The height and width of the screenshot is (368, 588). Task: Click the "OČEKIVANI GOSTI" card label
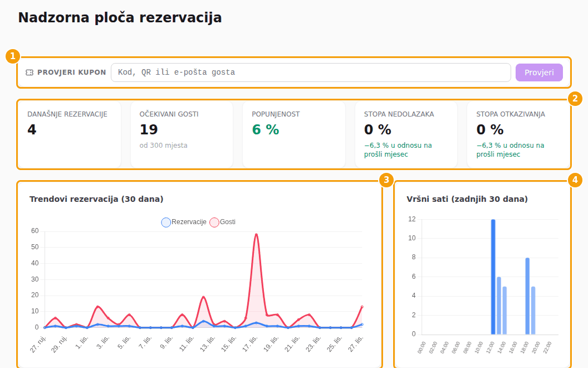169,114
